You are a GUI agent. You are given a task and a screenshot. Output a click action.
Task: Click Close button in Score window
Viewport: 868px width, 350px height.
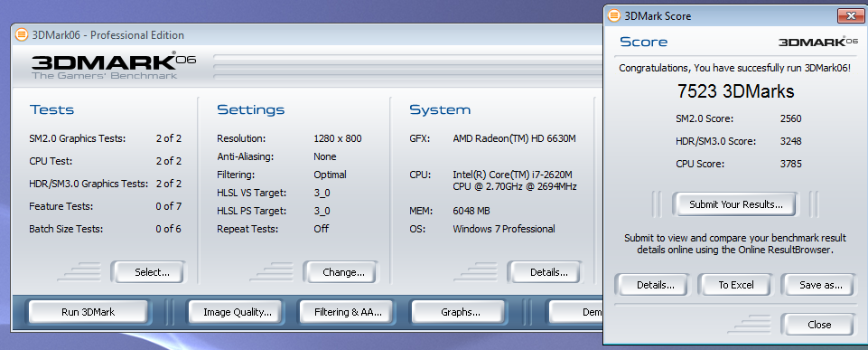pos(818,325)
